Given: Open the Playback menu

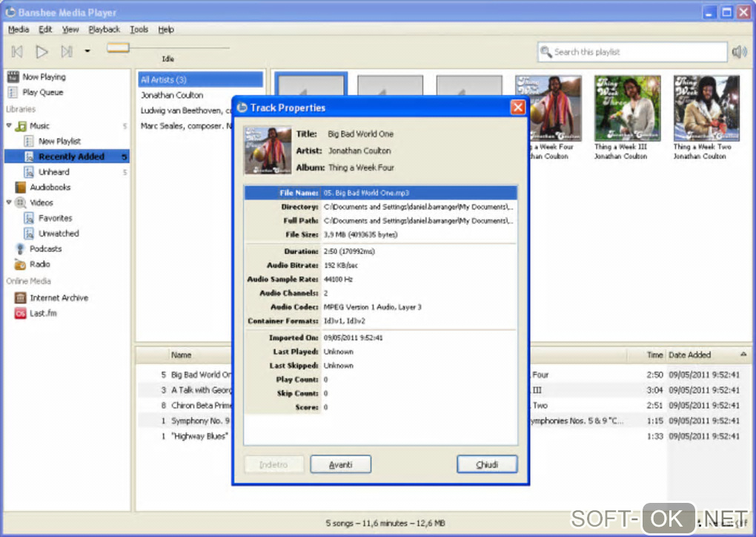Looking at the screenshot, I should point(105,30).
